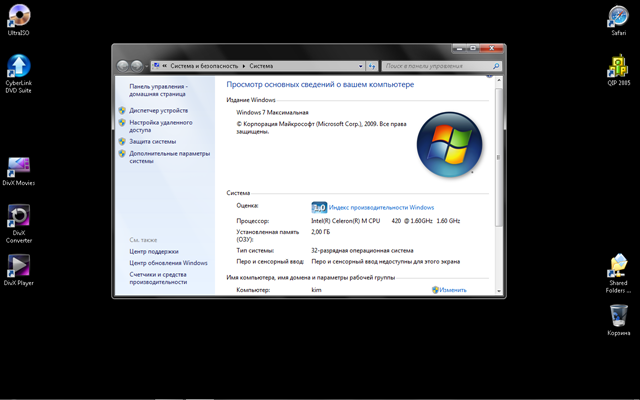Click the shield icon next to Изменить
The height and width of the screenshot is (400, 640).
tap(435, 290)
